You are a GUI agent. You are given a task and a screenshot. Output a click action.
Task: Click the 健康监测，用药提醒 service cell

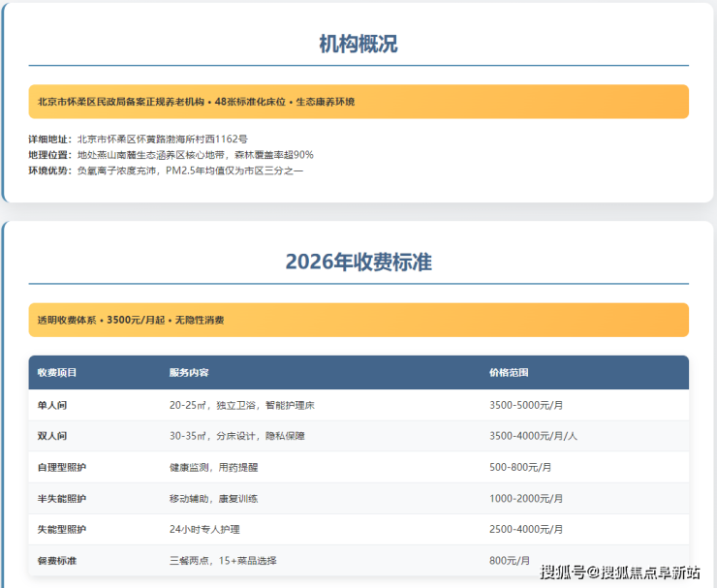coord(212,467)
